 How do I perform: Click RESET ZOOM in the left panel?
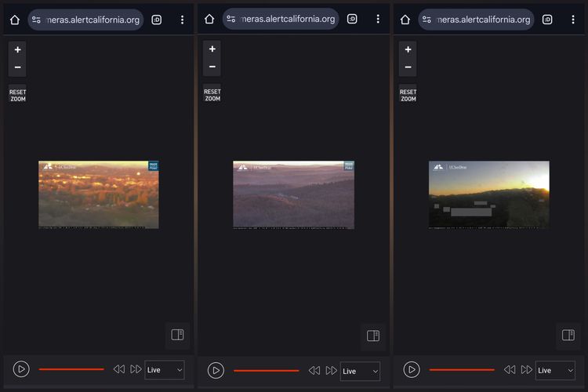click(17, 95)
